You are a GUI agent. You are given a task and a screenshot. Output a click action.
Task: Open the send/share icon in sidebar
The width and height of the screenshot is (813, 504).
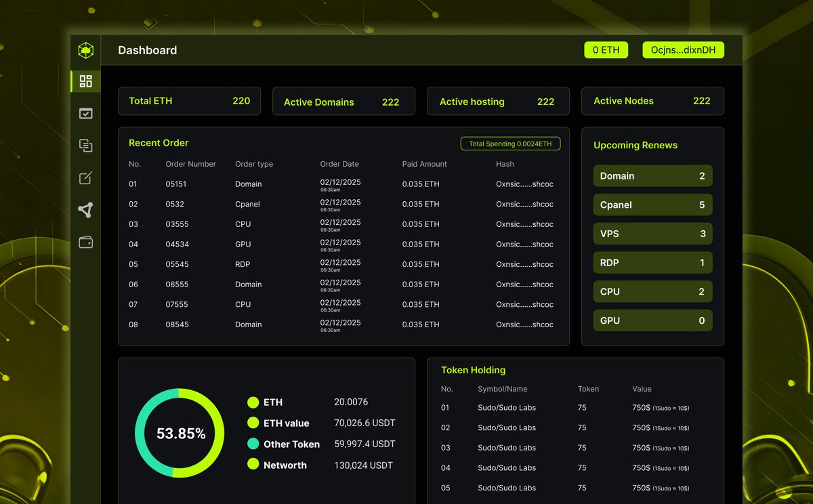click(x=85, y=210)
